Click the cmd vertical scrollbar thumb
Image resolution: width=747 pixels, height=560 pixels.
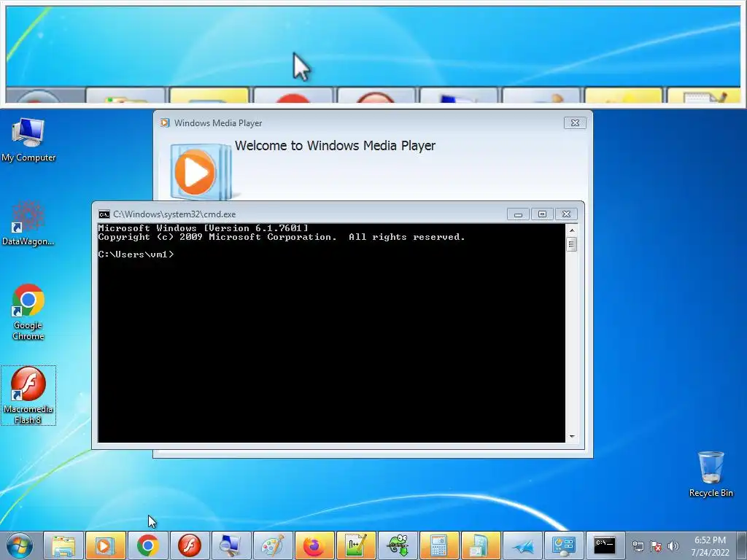[572, 244]
